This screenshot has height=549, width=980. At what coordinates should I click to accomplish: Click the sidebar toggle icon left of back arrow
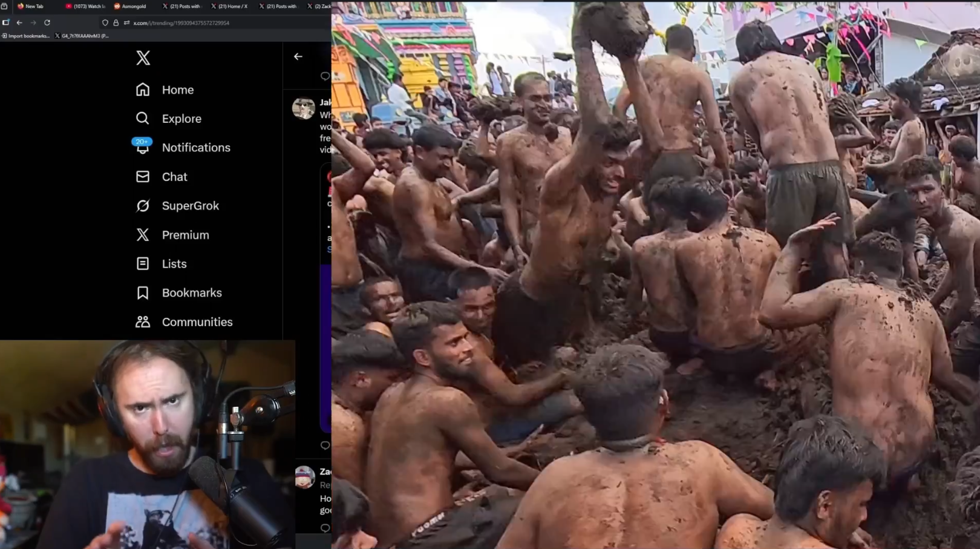6,23
